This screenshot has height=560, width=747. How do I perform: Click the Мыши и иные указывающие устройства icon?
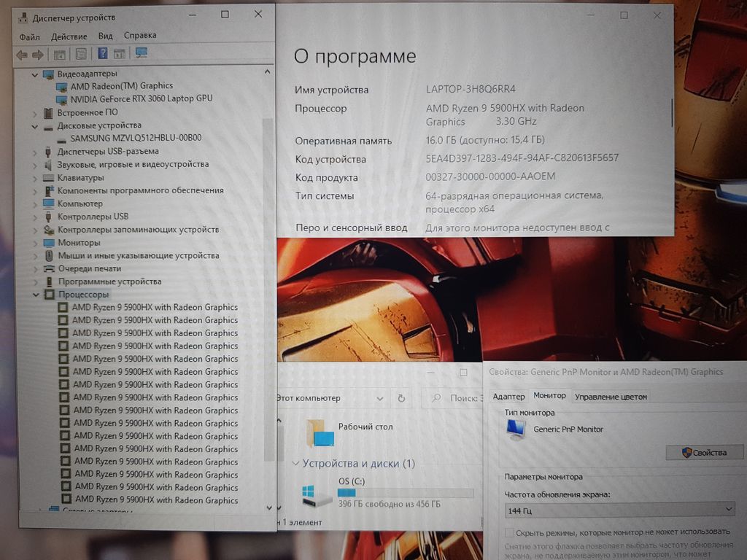tap(49, 256)
